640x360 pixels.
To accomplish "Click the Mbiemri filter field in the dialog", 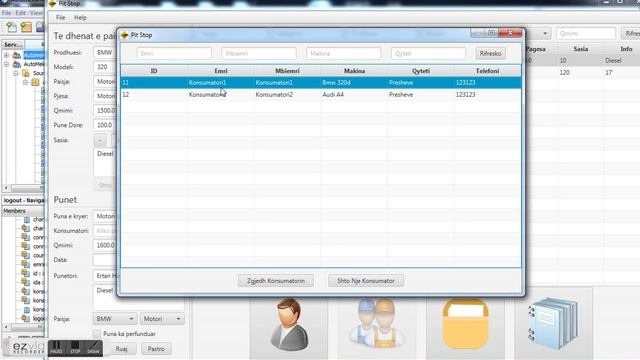I will pyautogui.click(x=259, y=53).
